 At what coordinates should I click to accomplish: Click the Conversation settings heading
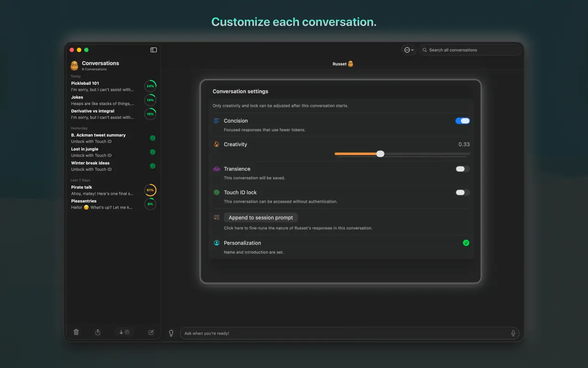(x=241, y=92)
